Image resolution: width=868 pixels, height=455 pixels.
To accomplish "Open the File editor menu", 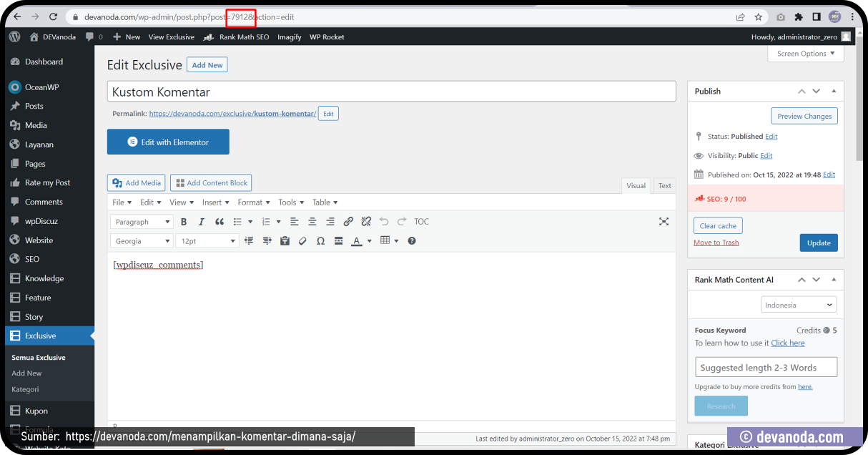I will tap(122, 202).
